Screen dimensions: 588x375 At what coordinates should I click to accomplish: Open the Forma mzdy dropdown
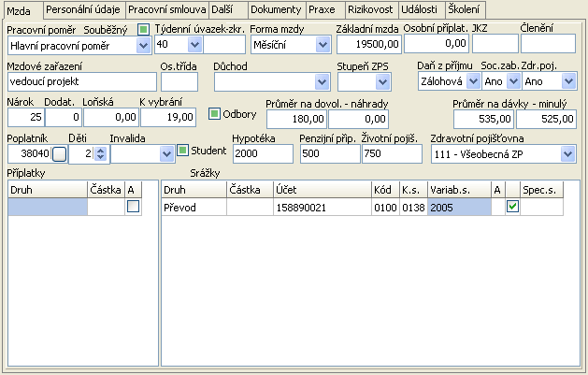click(x=323, y=45)
